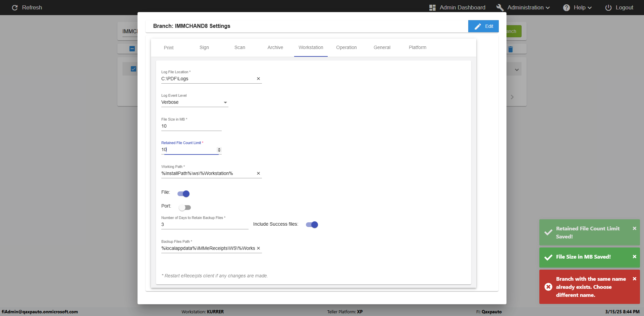This screenshot has width=644, height=316.
Task: Dismiss the red branch name error toast
Action: [634, 279]
